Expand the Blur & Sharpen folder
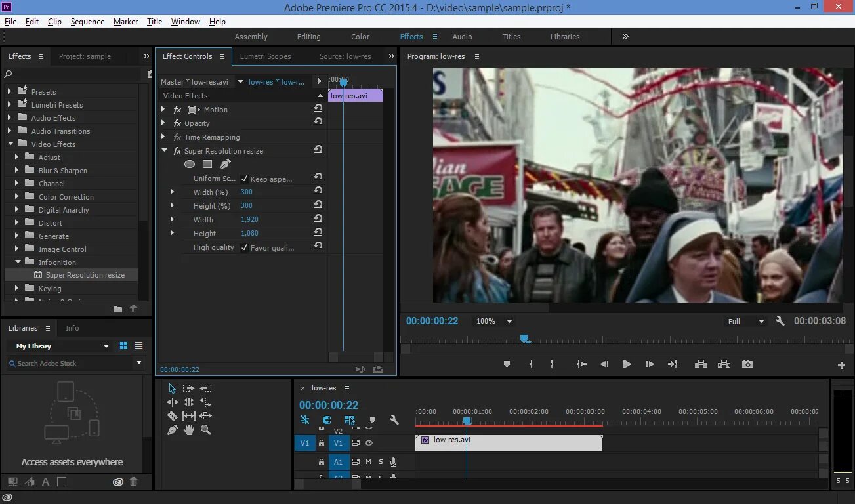 [18, 171]
